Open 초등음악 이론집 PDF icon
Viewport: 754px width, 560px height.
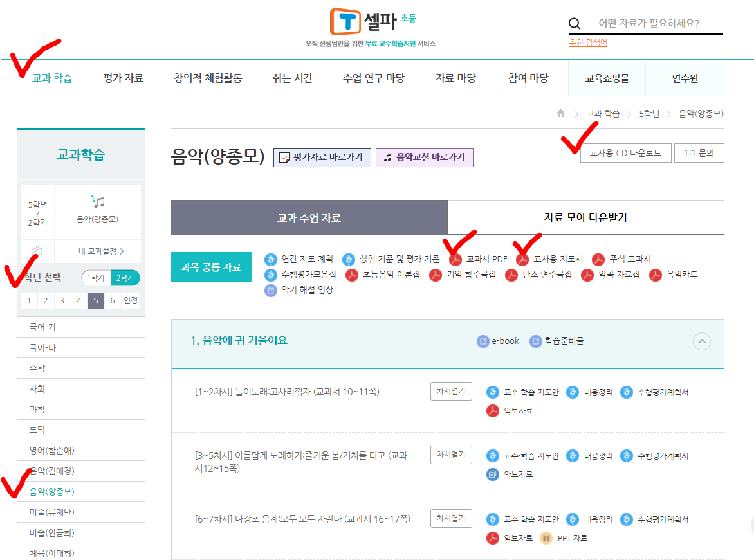352,275
